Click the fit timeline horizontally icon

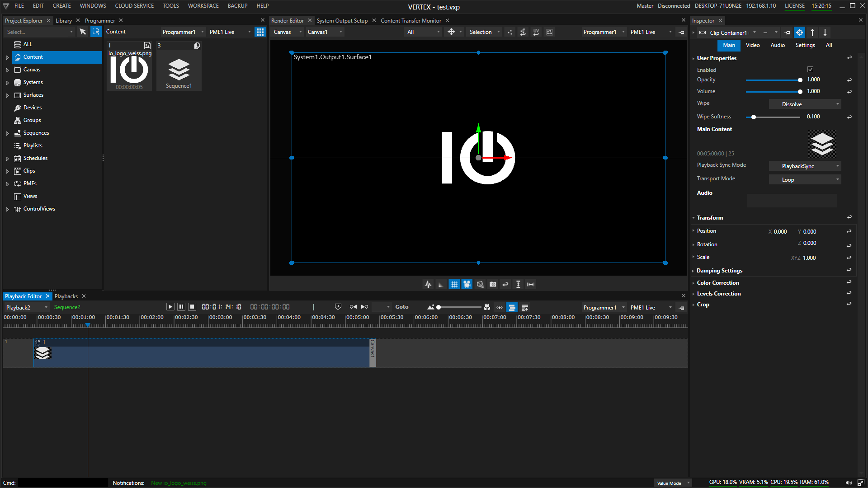pyautogui.click(x=500, y=307)
